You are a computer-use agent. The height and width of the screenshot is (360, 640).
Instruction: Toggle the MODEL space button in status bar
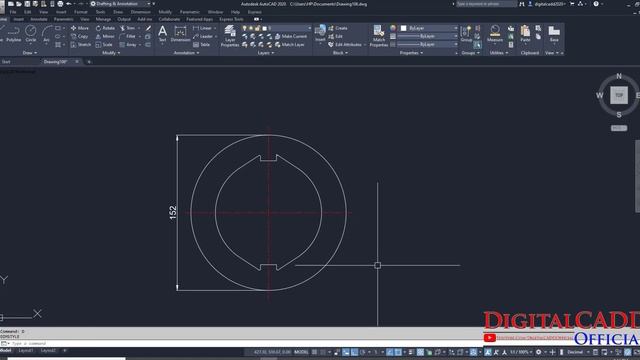(301, 352)
